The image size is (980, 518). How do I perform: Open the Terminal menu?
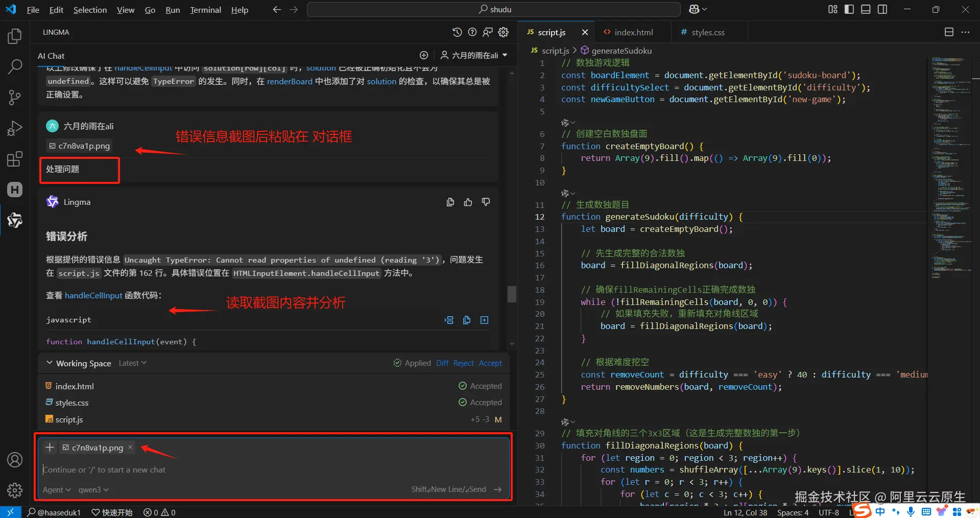(x=205, y=10)
